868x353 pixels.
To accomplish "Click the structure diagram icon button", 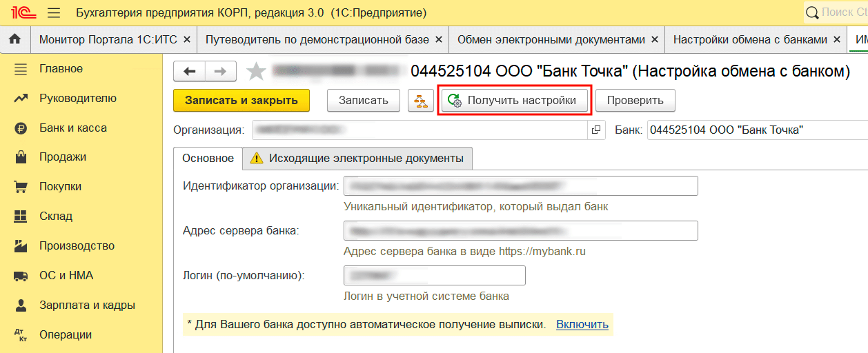I will pos(420,100).
